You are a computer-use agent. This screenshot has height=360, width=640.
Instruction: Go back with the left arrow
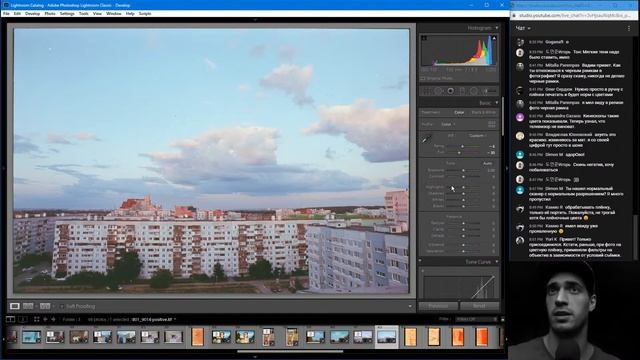[45, 319]
